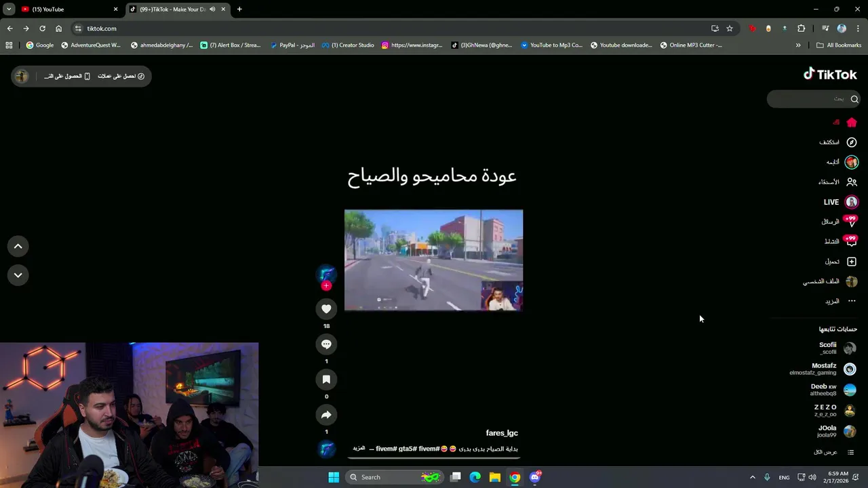Image resolution: width=868 pixels, height=488 pixels.
Task: Open Upload plus-square icon in sidebar
Action: tap(852, 262)
